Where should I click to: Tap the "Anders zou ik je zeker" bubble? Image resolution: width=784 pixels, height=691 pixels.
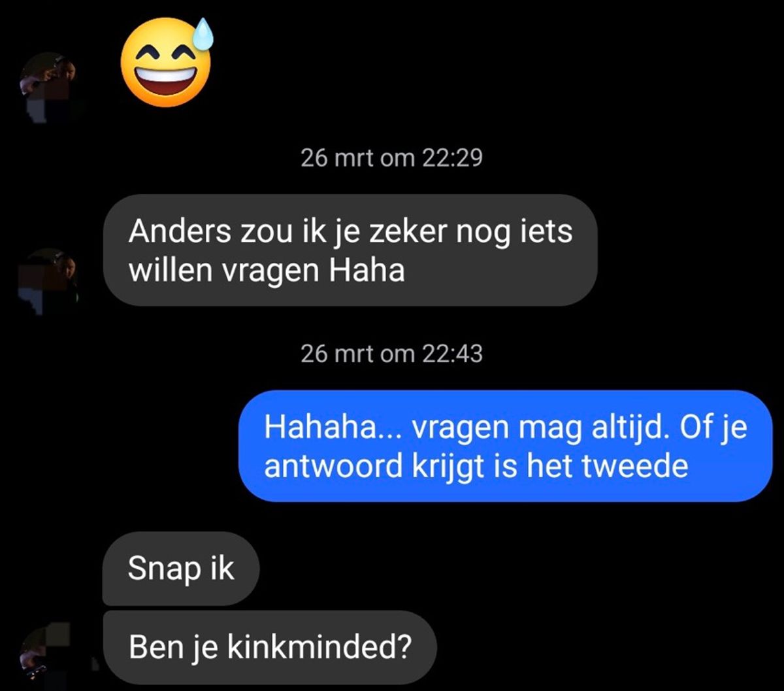tap(351, 250)
